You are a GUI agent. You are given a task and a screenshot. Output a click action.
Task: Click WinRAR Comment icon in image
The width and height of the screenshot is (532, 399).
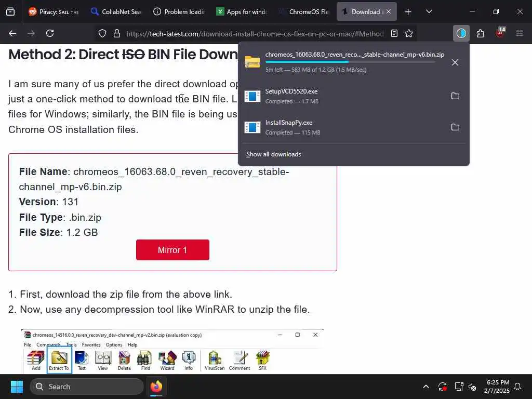coord(240,361)
